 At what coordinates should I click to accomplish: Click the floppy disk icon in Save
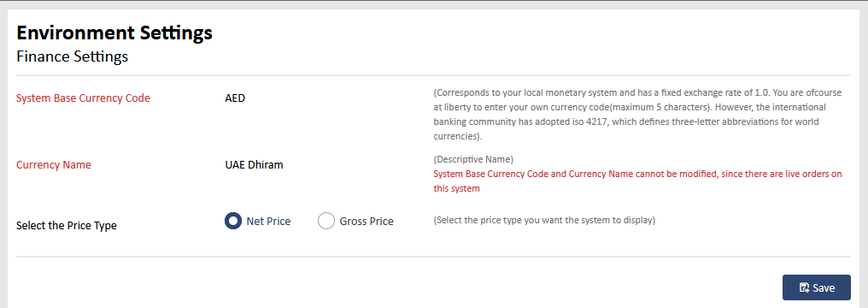(804, 287)
